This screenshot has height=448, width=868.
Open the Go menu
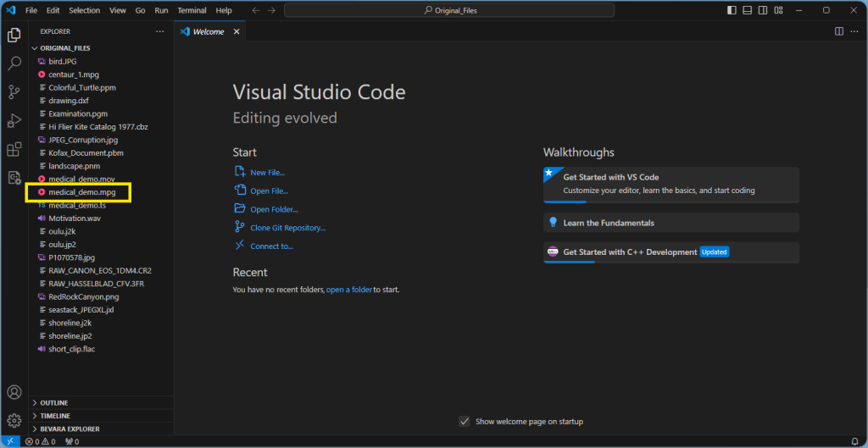tap(141, 10)
